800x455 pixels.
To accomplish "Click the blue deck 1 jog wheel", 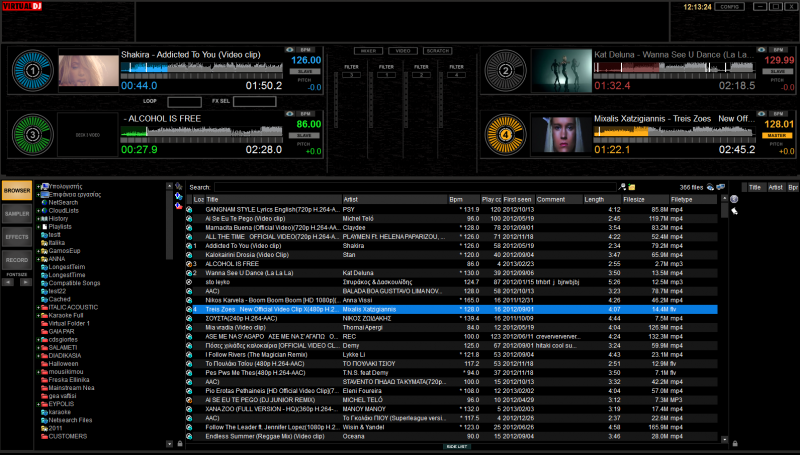I will pyautogui.click(x=33, y=70).
